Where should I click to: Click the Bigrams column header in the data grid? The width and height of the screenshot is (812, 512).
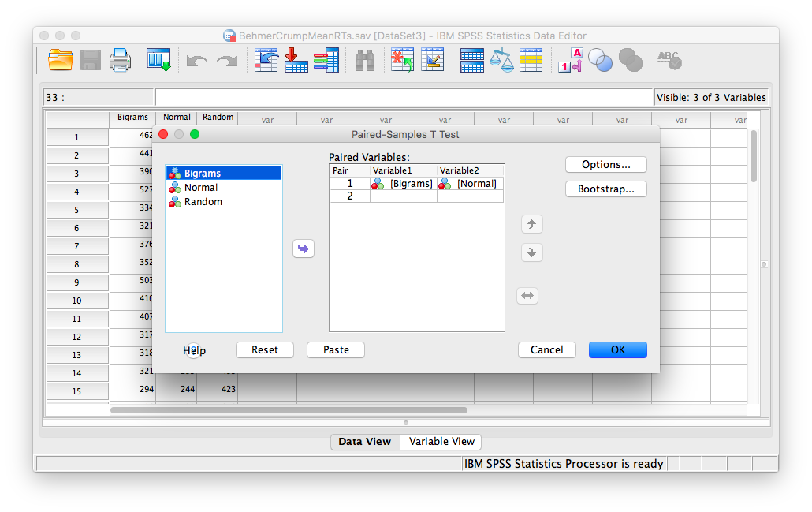click(x=132, y=118)
